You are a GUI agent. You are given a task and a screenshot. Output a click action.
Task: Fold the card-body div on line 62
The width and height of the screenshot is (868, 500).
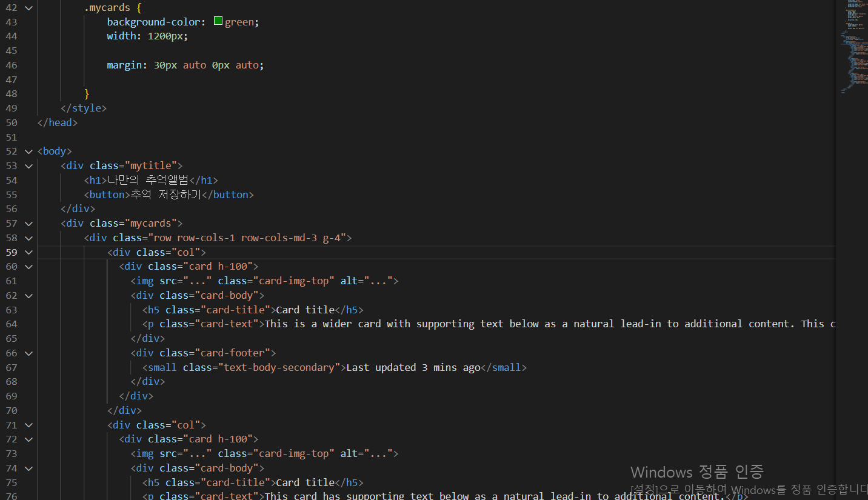click(28, 296)
